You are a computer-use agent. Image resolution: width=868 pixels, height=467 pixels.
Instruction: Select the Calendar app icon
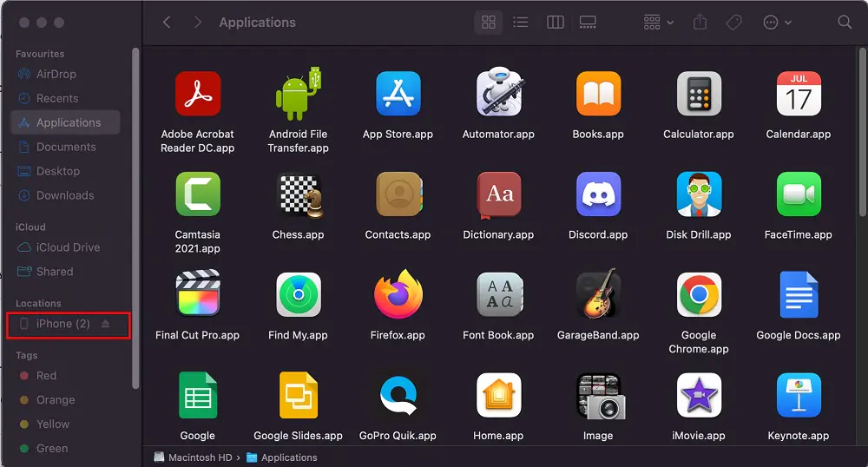799,94
